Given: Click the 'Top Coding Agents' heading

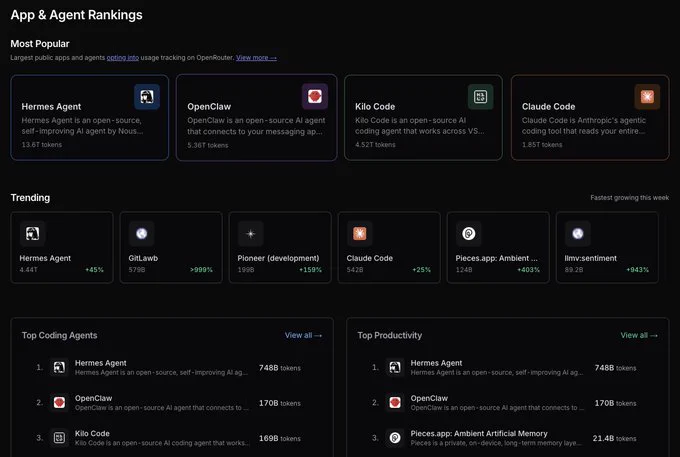Looking at the screenshot, I should [x=59, y=335].
